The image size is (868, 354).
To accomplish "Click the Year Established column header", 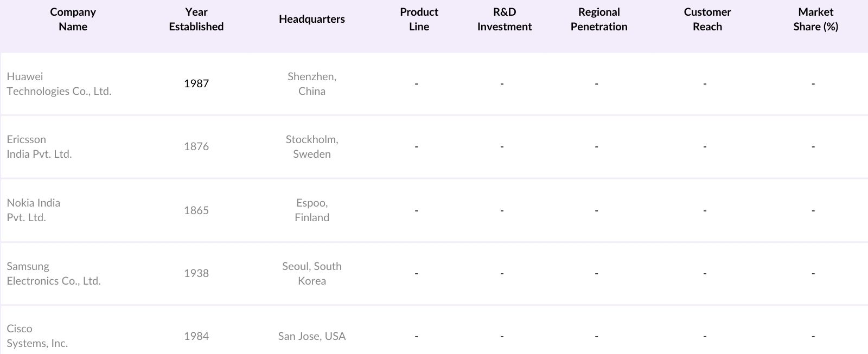I will [196, 20].
